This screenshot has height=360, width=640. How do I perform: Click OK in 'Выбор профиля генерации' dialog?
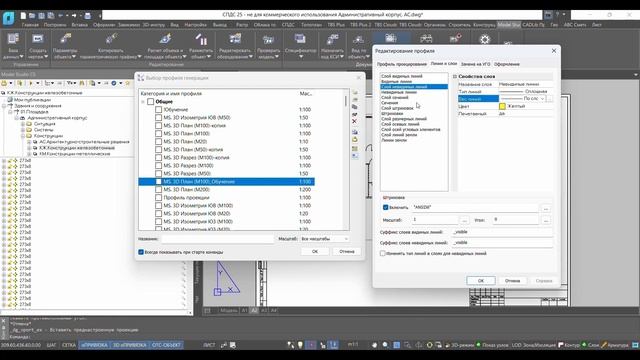point(315,251)
